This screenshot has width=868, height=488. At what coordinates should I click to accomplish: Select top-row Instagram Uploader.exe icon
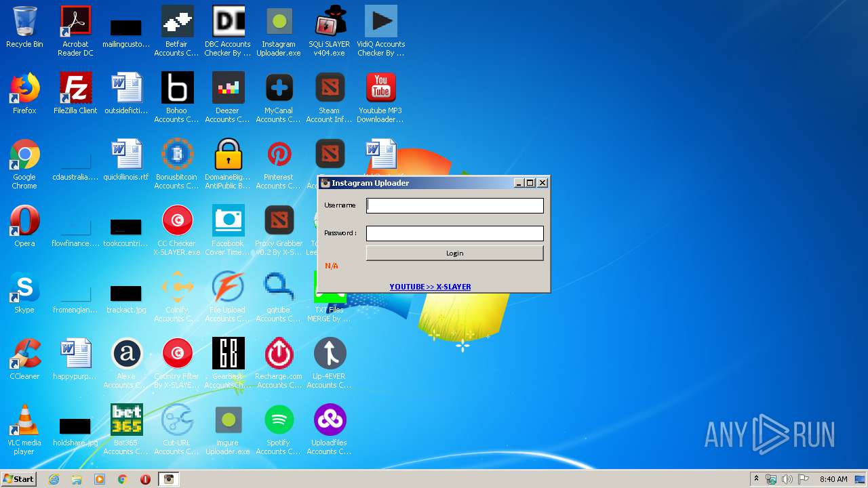[x=279, y=30]
